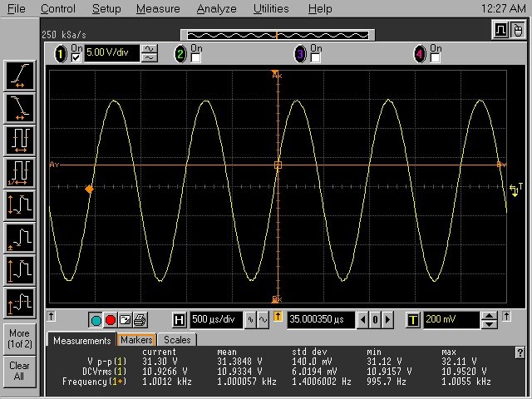The height and width of the screenshot is (399, 532).
Task: Click the orange delay reference arrow icon
Action: (x=278, y=317)
